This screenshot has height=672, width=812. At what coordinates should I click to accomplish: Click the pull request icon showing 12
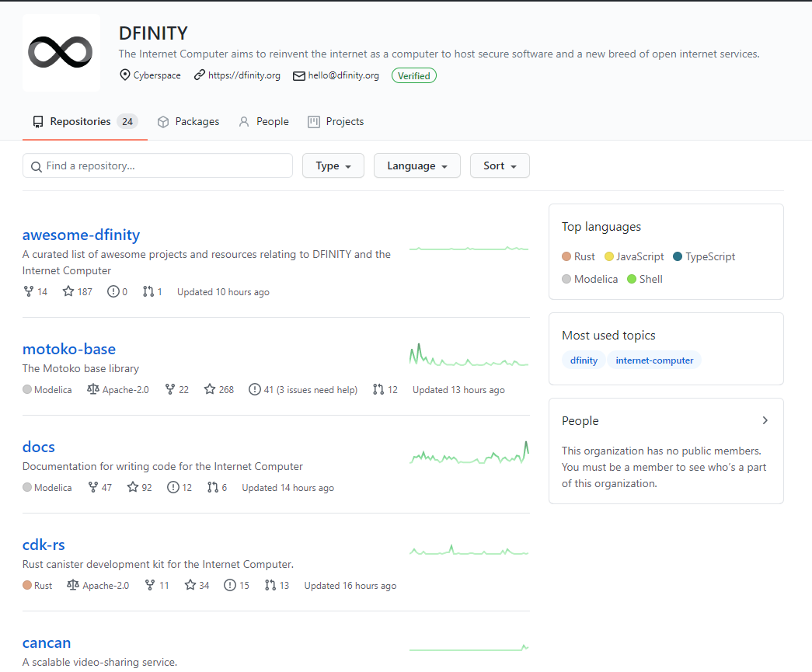click(x=378, y=389)
